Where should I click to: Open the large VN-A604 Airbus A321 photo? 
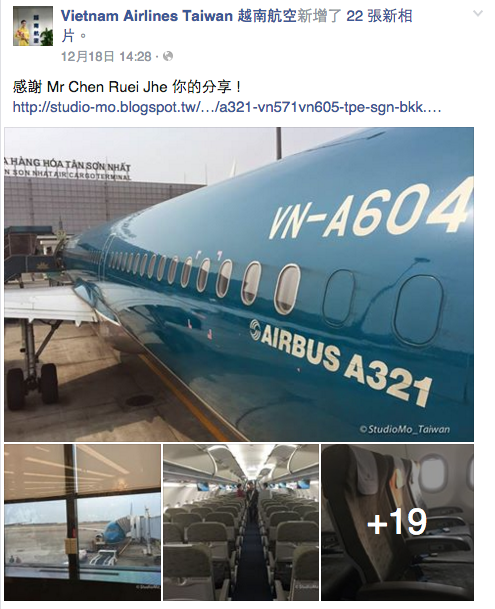(239, 284)
